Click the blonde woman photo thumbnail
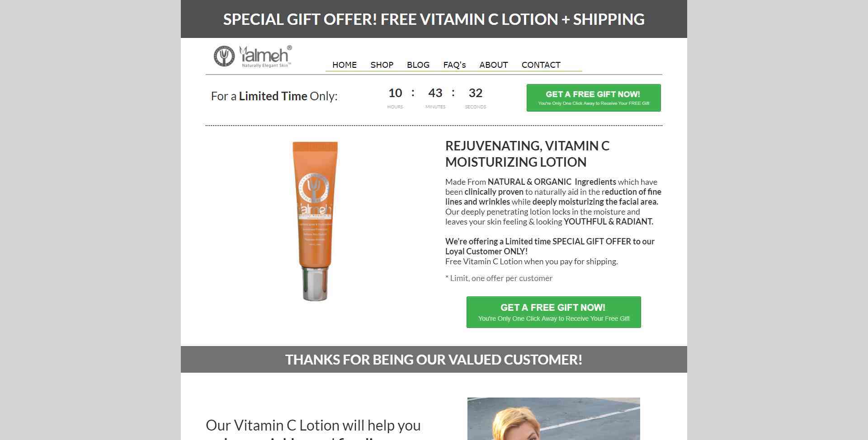The image size is (868, 440). click(x=554, y=419)
